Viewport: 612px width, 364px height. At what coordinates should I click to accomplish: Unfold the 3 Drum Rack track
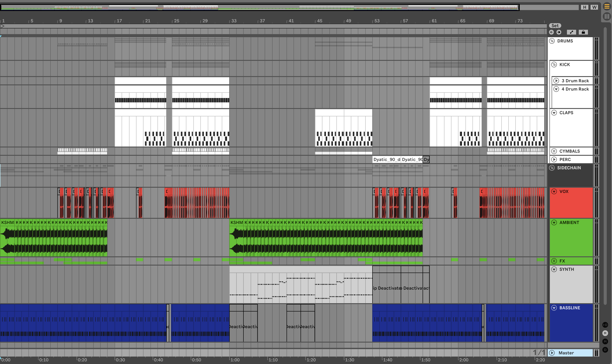point(556,81)
